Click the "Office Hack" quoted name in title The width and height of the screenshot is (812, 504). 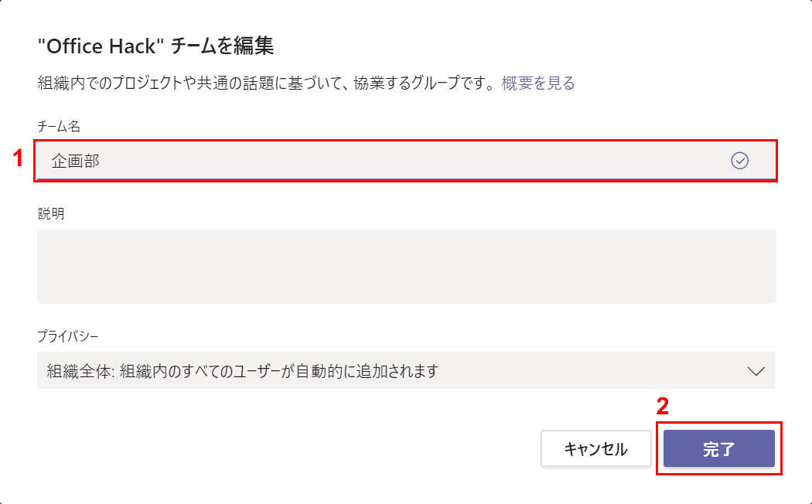(101, 46)
